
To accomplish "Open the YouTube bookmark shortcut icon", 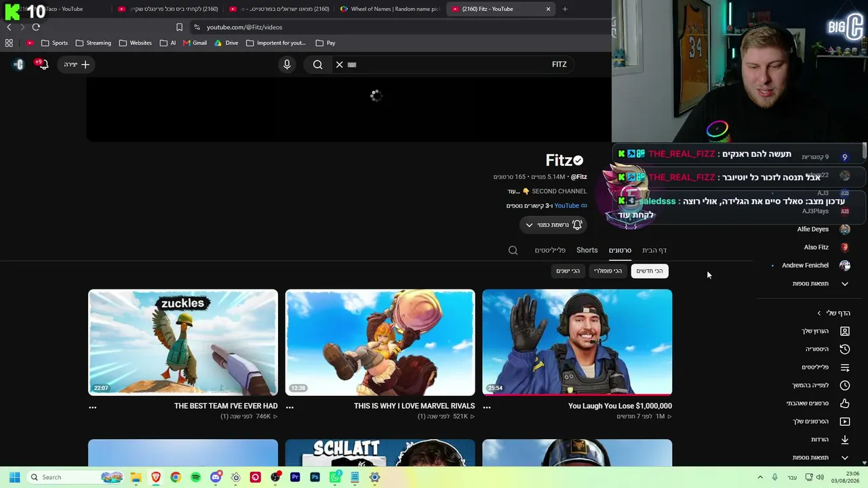I will [30, 43].
